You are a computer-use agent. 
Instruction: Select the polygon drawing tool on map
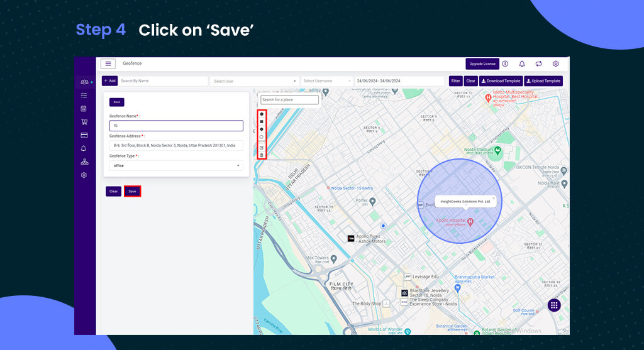point(262,114)
